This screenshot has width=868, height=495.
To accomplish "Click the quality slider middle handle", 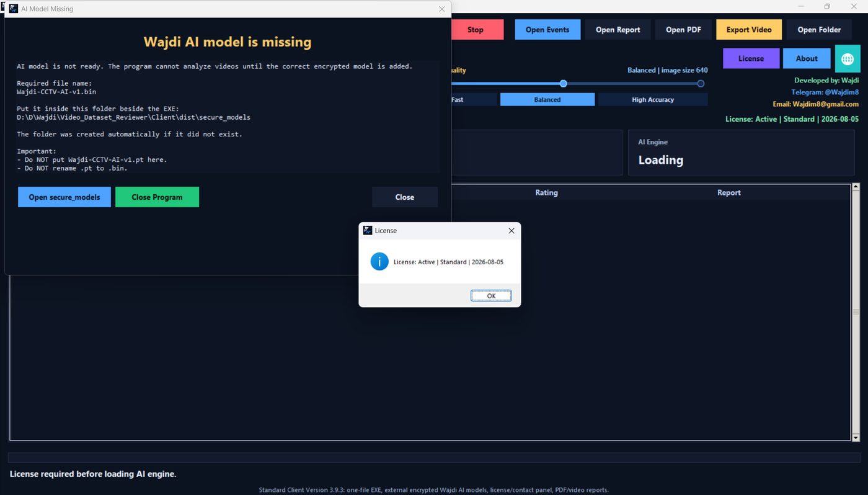I will pyautogui.click(x=564, y=83).
